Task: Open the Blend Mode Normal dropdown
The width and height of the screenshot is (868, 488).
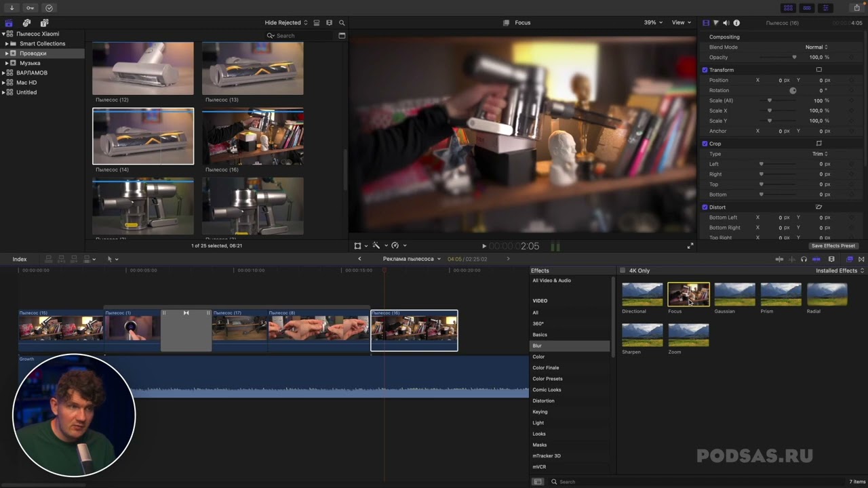Action: pyautogui.click(x=816, y=47)
